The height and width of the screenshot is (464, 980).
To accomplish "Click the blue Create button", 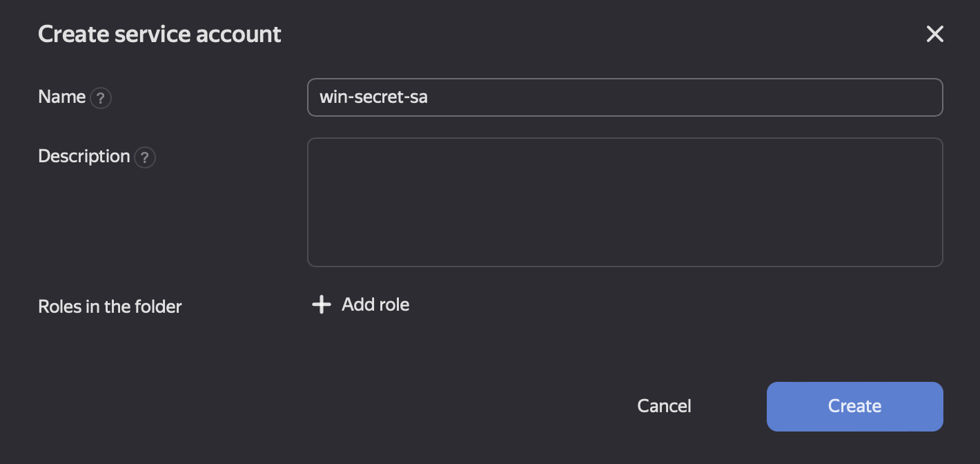I will coord(854,406).
